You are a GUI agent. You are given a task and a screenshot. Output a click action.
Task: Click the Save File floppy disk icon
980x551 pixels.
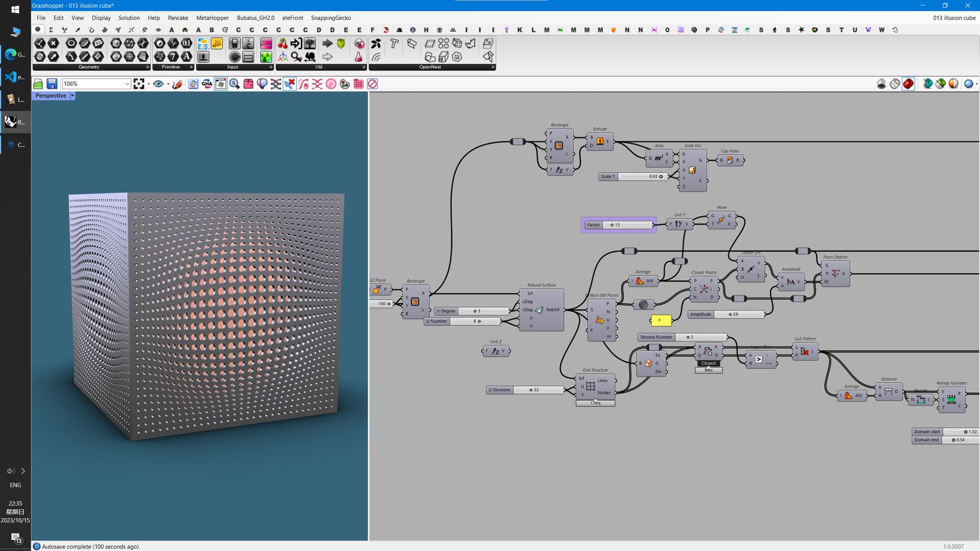(52, 84)
